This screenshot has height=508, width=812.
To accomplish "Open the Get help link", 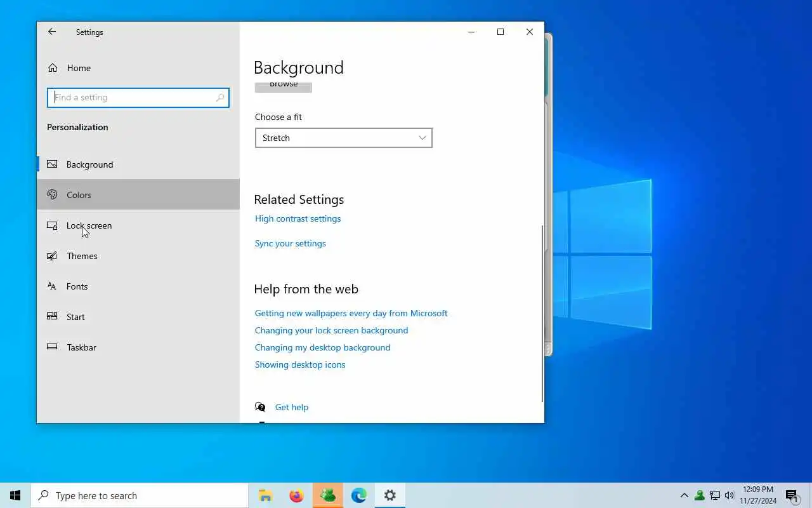I will (x=292, y=407).
